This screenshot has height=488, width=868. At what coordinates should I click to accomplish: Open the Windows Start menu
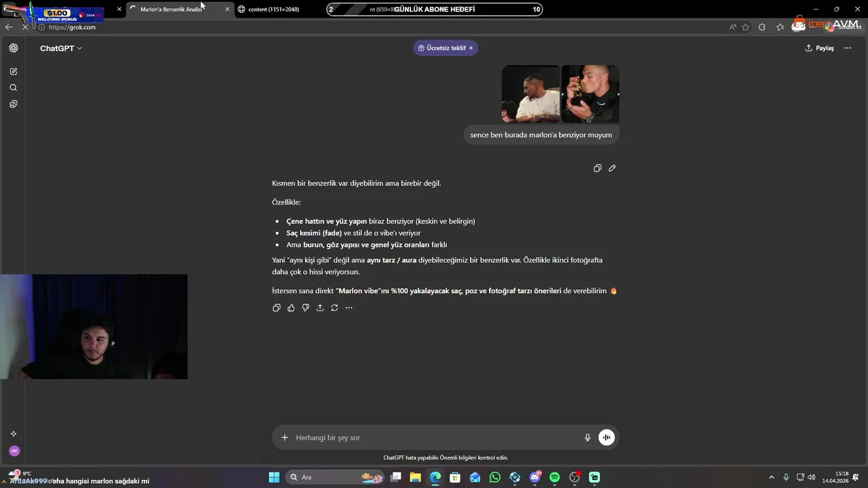pos(274,477)
